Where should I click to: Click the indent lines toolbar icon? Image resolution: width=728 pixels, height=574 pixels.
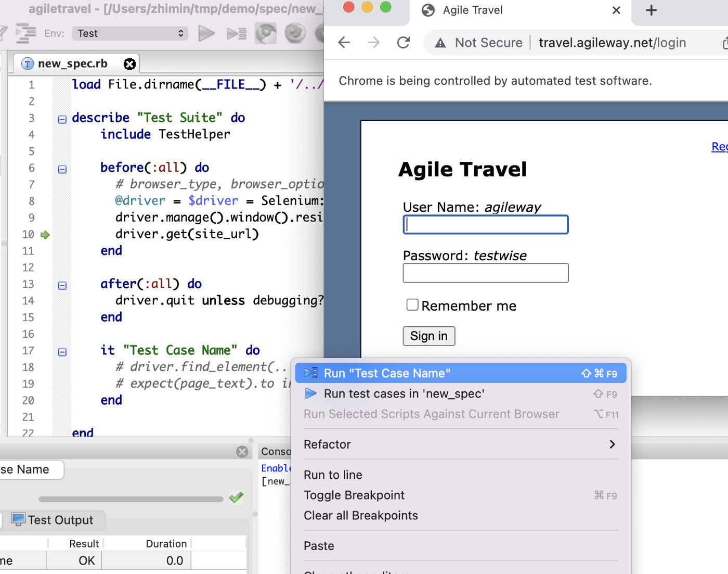(25, 33)
